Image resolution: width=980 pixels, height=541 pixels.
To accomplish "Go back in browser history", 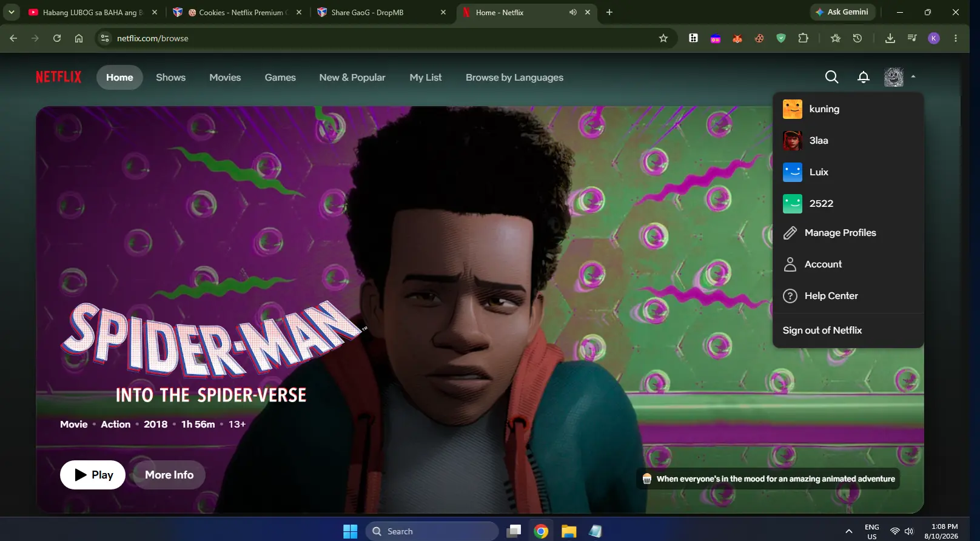I will 13,38.
